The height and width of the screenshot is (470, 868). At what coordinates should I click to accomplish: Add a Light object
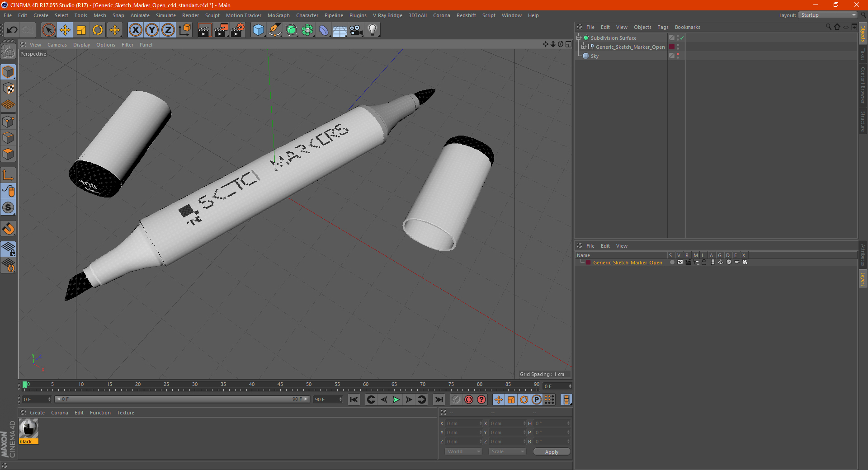[373, 30]
